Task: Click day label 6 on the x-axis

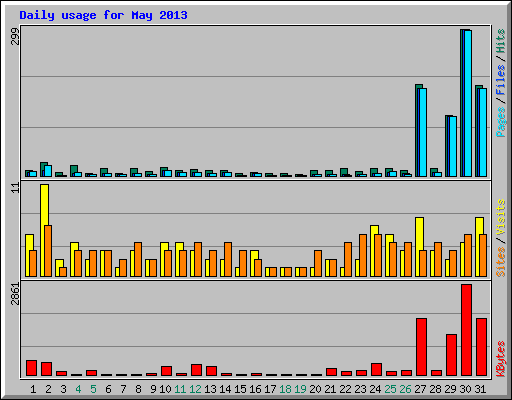Action: pyautogui.click(x=108, y=389)
